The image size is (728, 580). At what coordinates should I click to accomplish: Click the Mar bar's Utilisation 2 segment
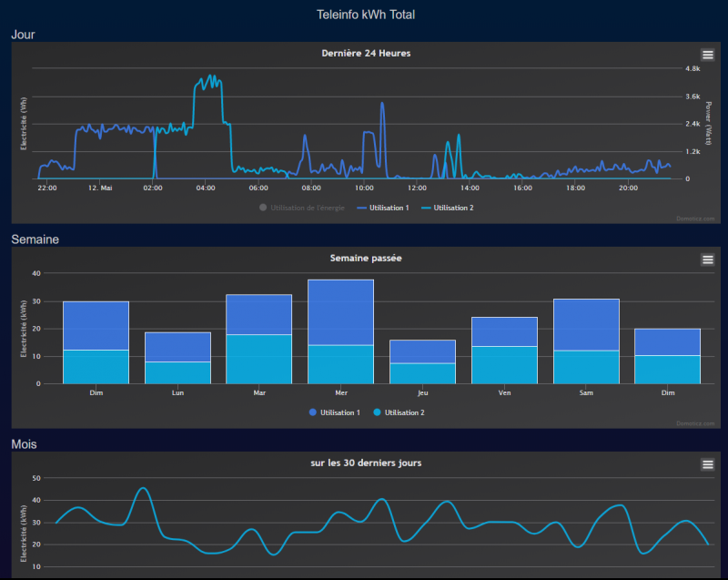coord(259,359)
